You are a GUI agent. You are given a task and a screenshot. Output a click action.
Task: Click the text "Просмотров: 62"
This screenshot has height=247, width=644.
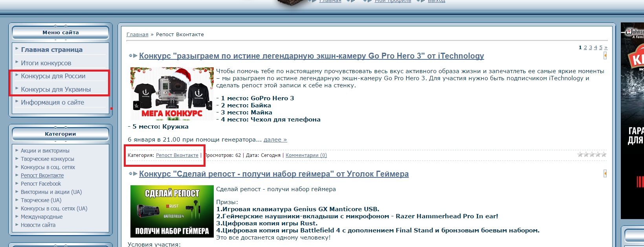(x=223, y=155)
